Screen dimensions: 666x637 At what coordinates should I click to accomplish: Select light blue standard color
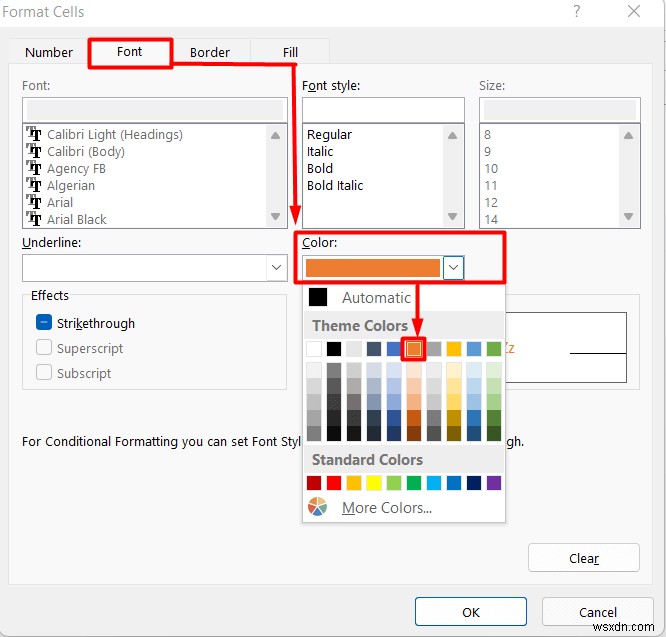coord(434,483)
